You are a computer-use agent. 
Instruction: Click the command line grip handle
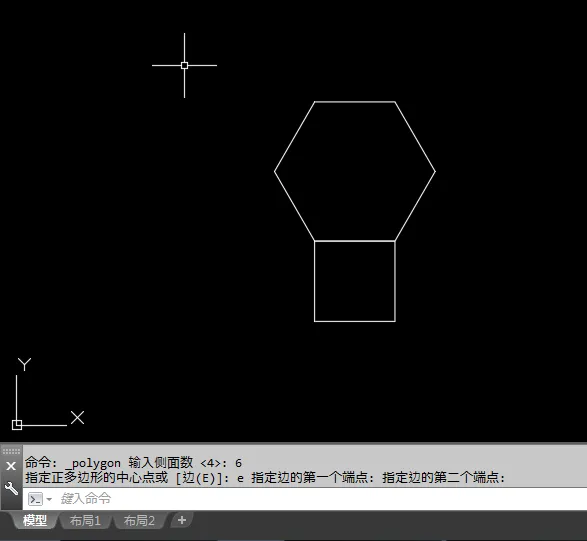pos(11,451)
